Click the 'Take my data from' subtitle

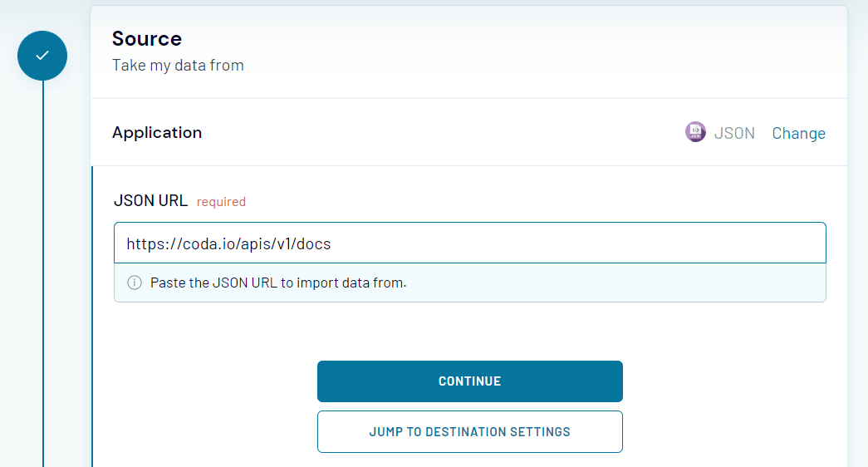(178, 65)
